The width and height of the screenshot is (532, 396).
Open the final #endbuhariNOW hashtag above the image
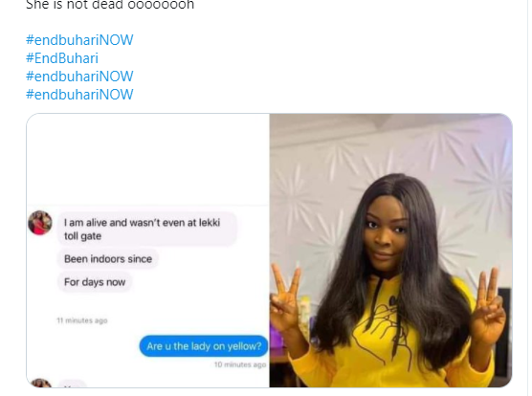79,95
